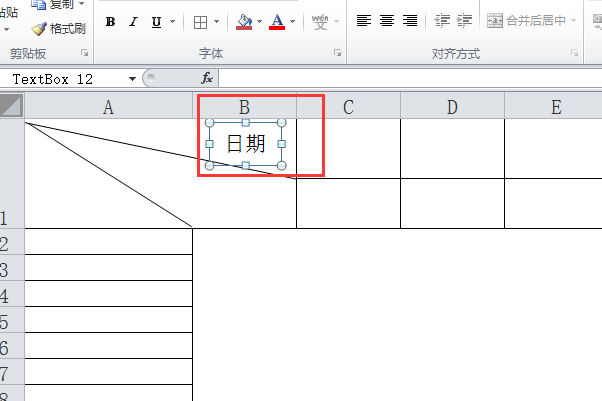Click the borders icon

click(200, 22)
